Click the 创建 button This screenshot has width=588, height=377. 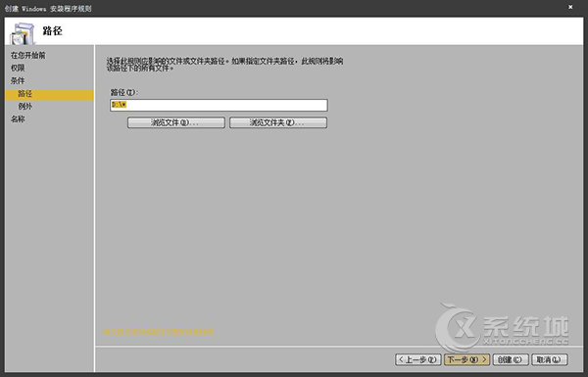(x=511, y=359)
